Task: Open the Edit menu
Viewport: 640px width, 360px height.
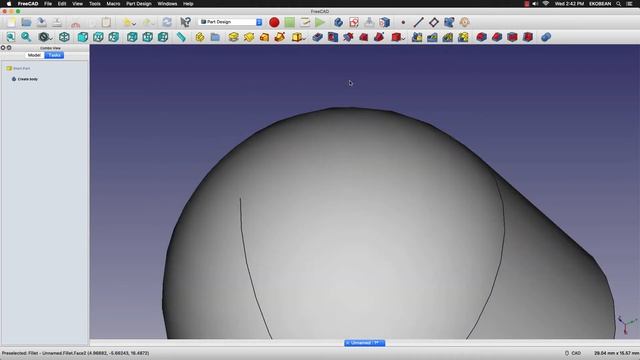Action: point(62,4)
